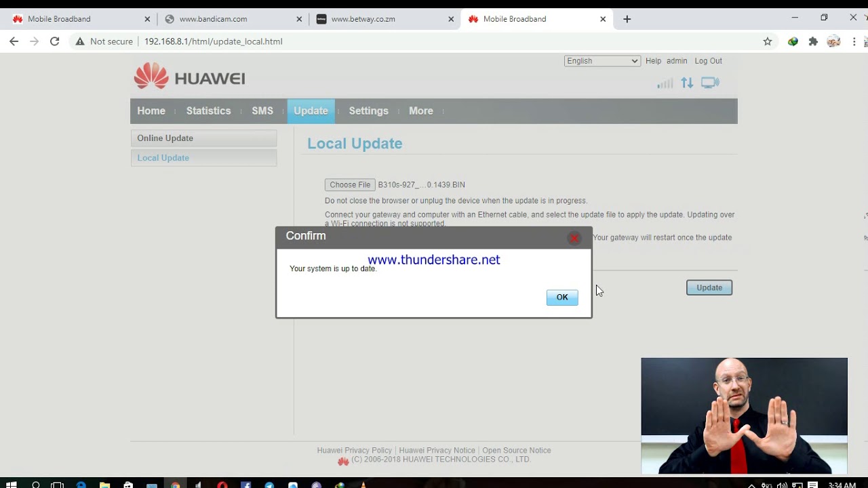Image resolution: width=868 pixels, height=488 pixels.
Task: Click the browser back arrow
Action: click(x=14, y=41)
